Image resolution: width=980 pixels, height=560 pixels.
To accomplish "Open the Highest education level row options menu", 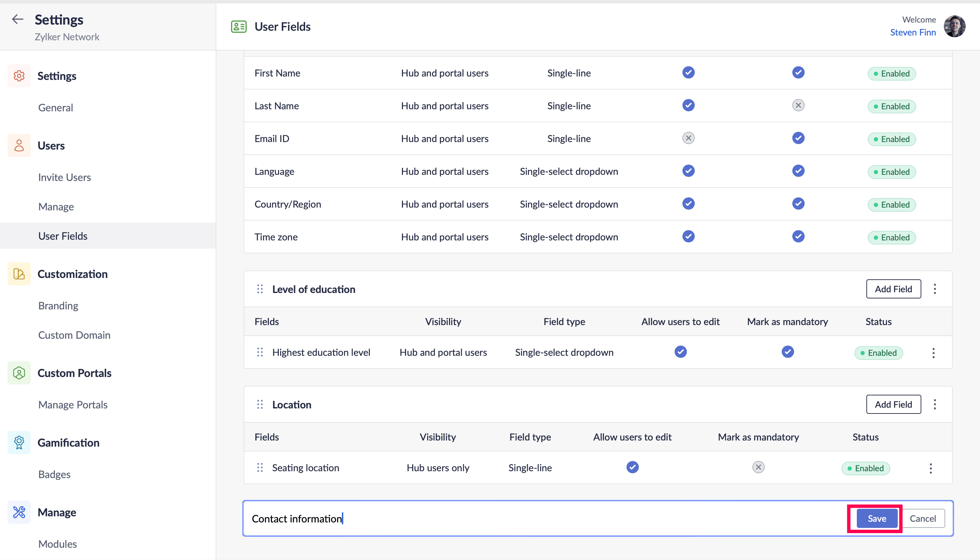I will point(933,353).
